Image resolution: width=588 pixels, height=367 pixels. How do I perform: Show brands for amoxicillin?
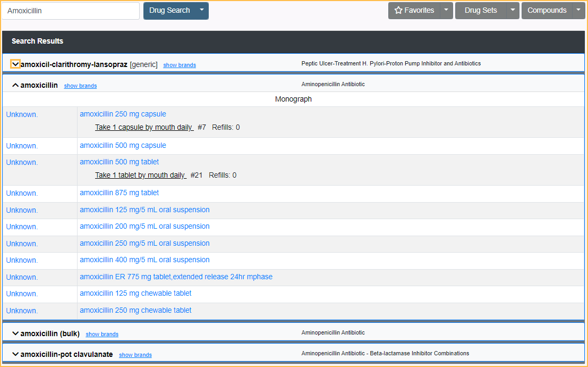[80, 86]
